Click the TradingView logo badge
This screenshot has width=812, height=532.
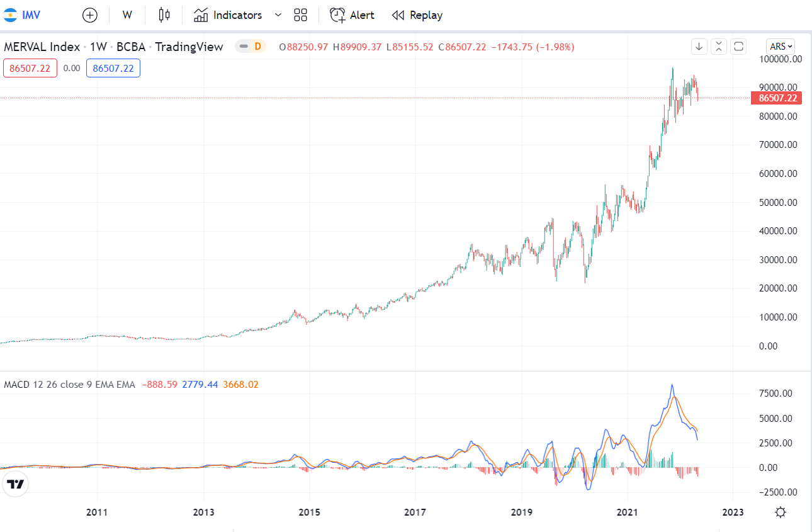tap(16, 484)
